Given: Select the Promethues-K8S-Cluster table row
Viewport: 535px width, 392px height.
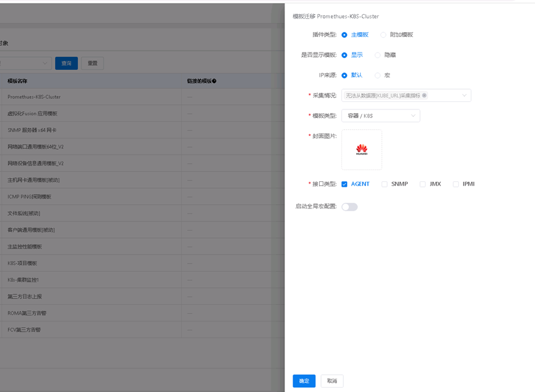Looking at the screenshot, I should 142,97.
